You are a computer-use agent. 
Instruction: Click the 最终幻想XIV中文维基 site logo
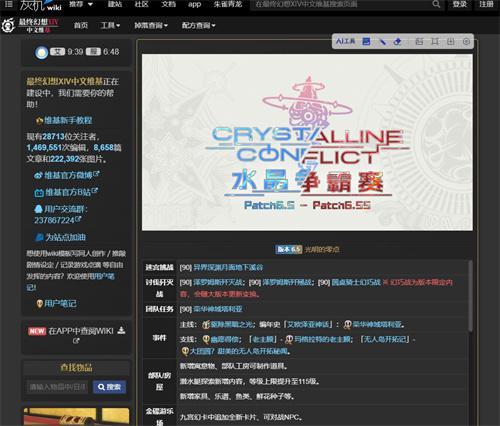click(x=31, y=25)
